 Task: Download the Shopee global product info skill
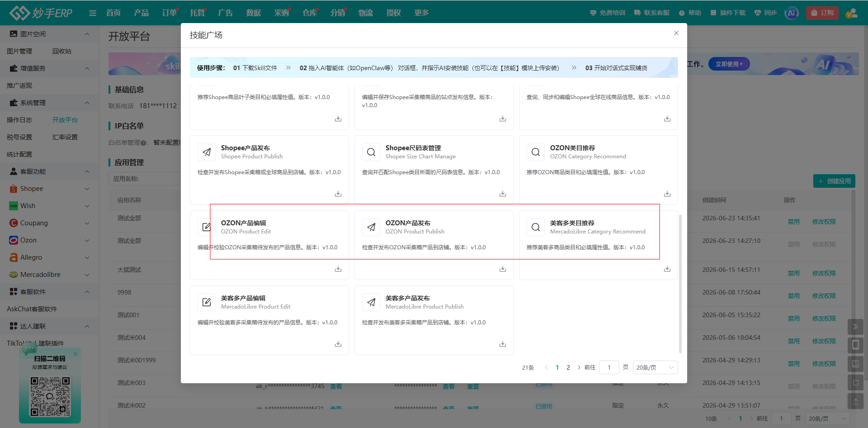667,119
